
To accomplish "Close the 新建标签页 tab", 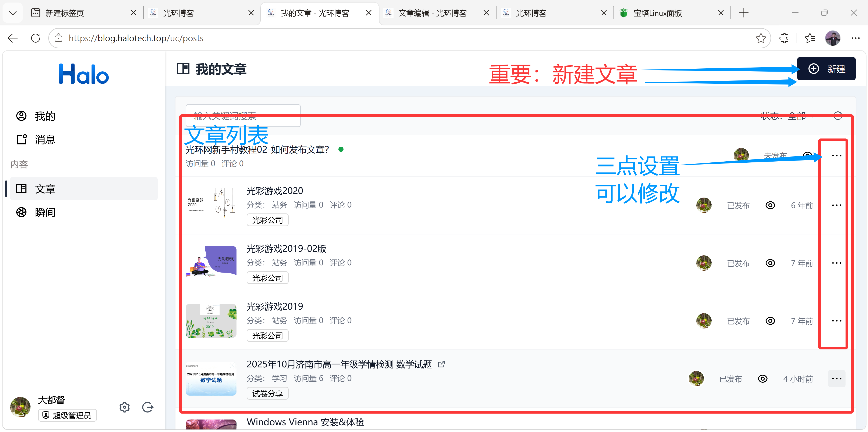I will (134, 13).
